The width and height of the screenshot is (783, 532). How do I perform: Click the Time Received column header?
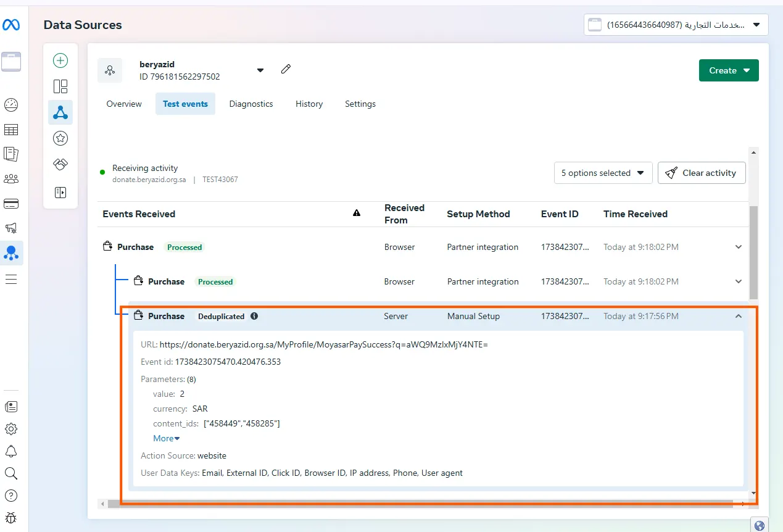pos(636,214)
